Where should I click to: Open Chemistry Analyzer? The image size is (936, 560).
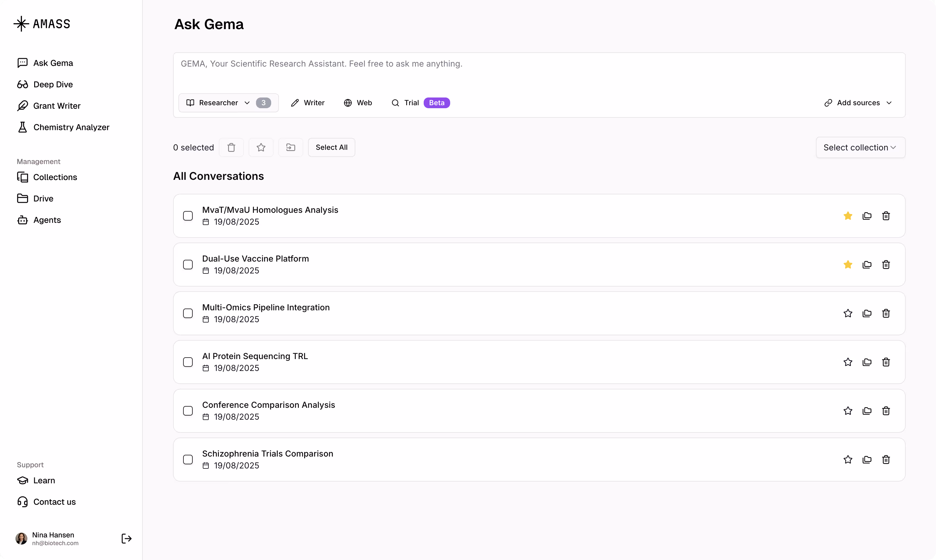click(x=63, y=127)
